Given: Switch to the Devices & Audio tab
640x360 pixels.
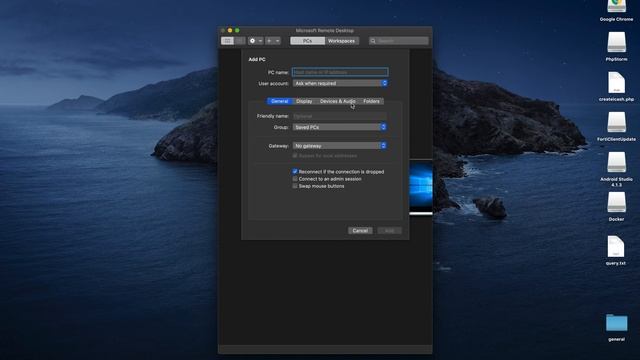Looking at the screenshot, I should tap(338, 101).
